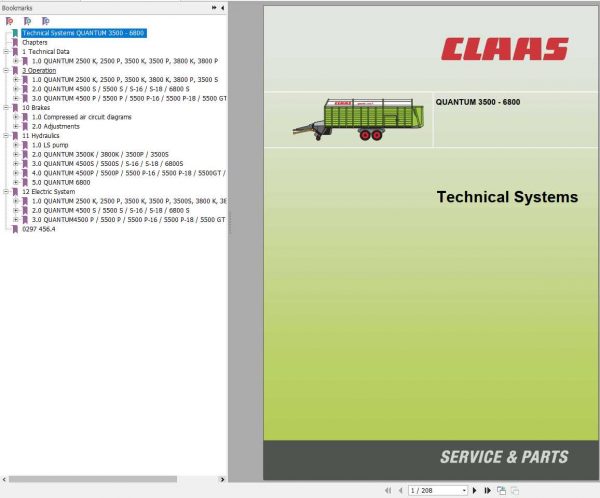The image size is (600, 498).
Task: Open the 'Chapters' bookmark
Action: pos(35,42)
